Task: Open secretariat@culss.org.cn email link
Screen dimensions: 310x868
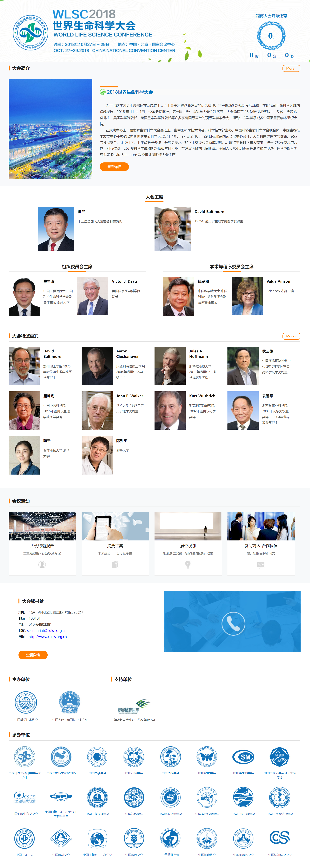Action: [47, 631]
